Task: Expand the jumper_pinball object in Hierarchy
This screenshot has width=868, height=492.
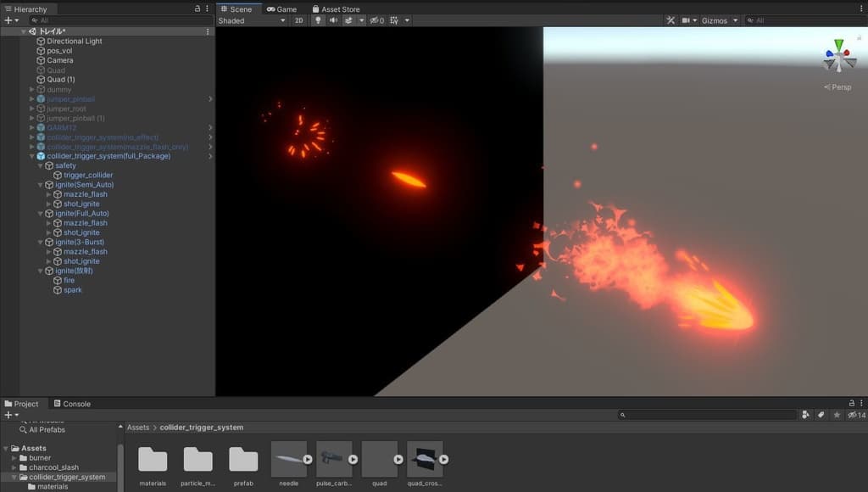Action: pyautogui.click(x=32, y=99)
